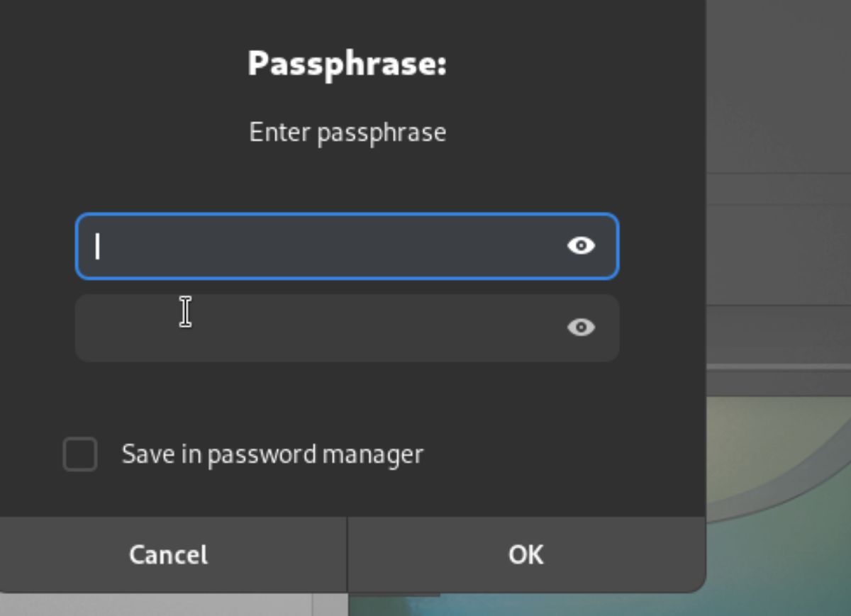Click the "Passphrase:" dialog heading
Image resolution: width=851 pixels, height=616 pixels.
click(347, 64)
